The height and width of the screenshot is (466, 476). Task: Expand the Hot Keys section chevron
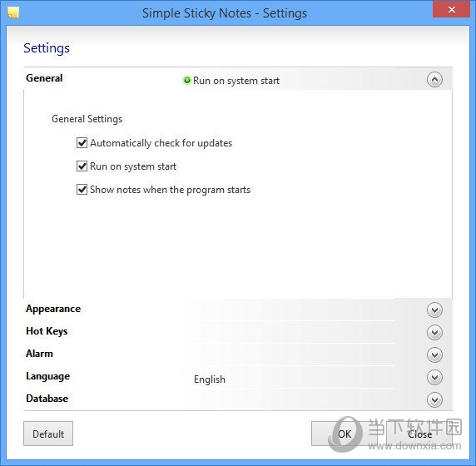point(434,332)
